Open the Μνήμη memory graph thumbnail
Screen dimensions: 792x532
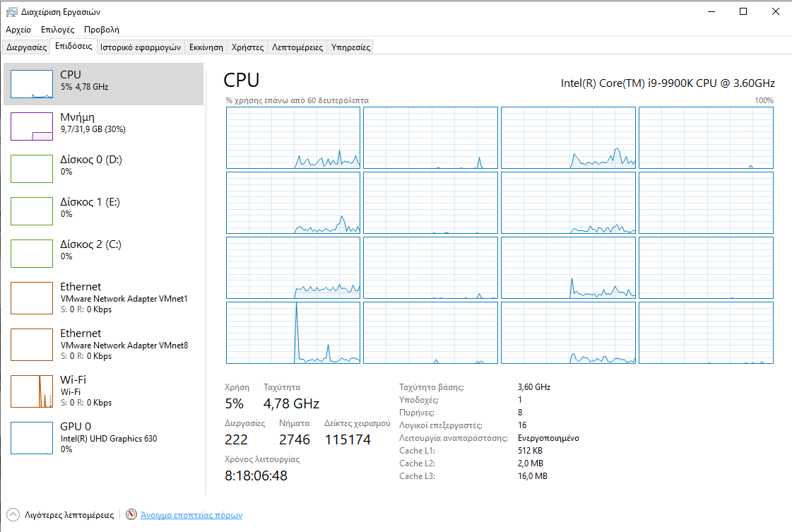[32, 126]
